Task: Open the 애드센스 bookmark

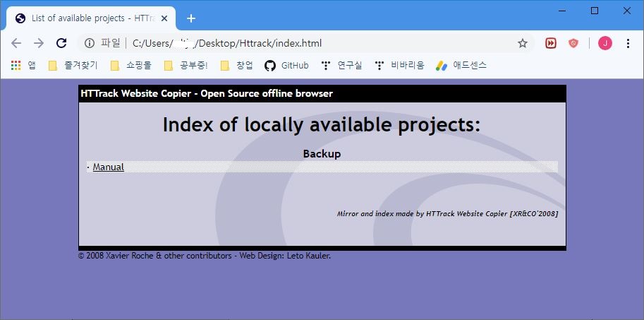Action: point(461,66)
